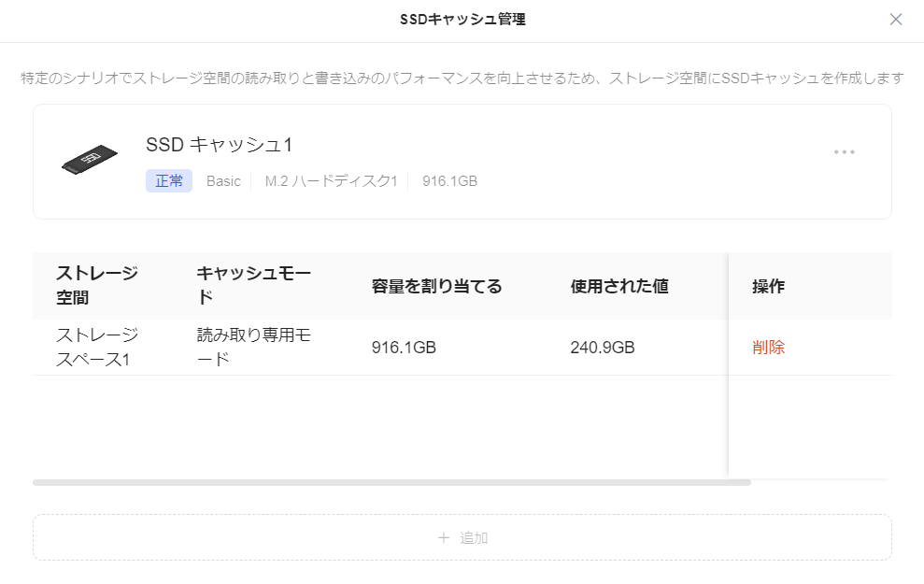
Task: Select the ストレージスペース1 row cell
Action: coord(97,347)
